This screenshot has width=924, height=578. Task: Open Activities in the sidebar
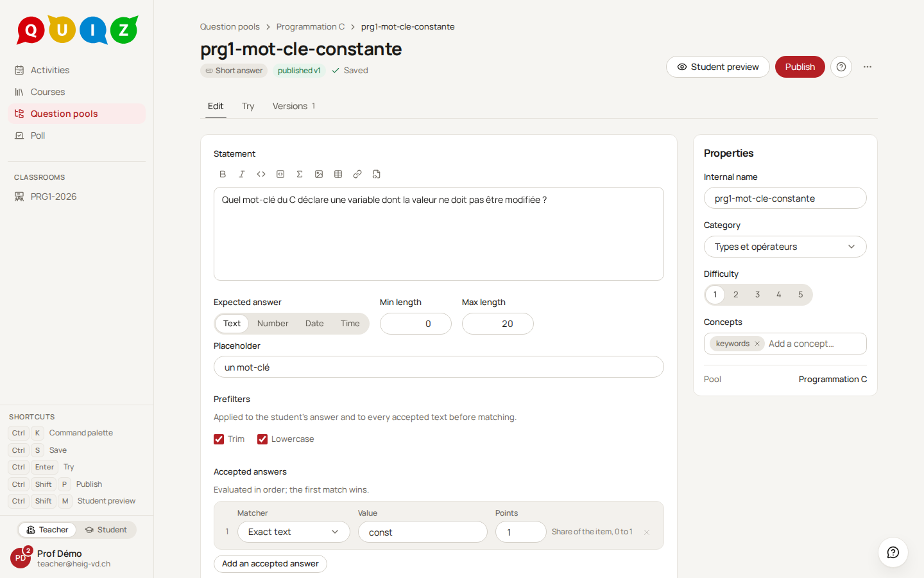tap(76, 70)
